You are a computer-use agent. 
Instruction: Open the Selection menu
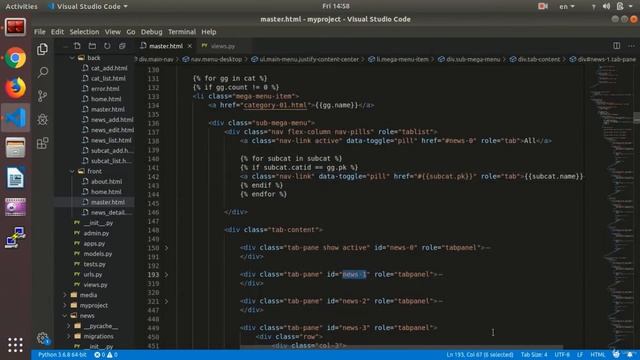pyautogui.click(x=84, y=32)
